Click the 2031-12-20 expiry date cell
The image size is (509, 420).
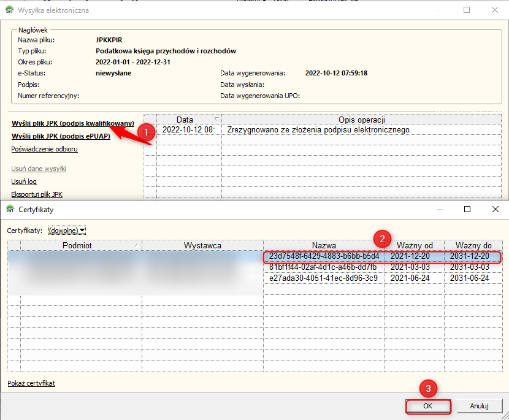(x=469, y=256)
